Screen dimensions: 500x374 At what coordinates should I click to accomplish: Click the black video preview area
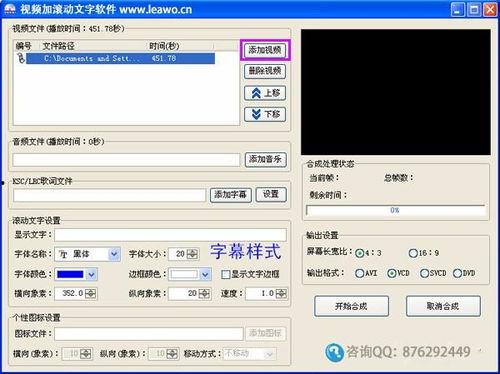396,92
